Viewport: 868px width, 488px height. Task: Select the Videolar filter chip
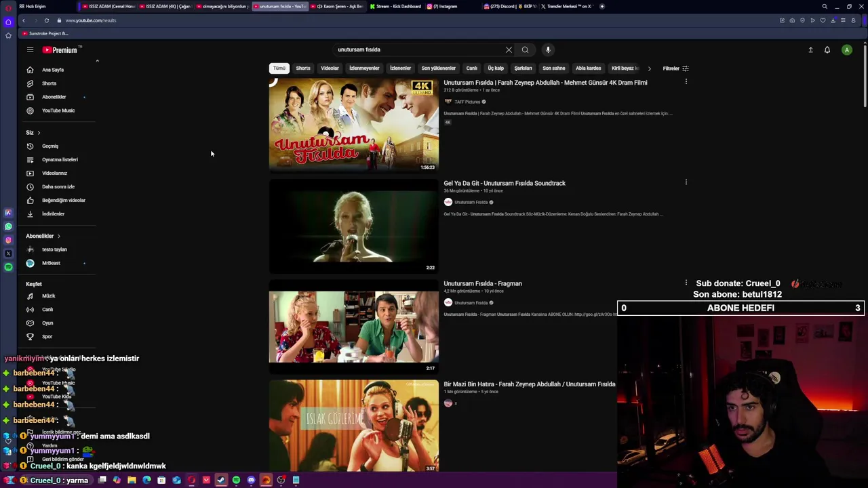coord(330,68)
